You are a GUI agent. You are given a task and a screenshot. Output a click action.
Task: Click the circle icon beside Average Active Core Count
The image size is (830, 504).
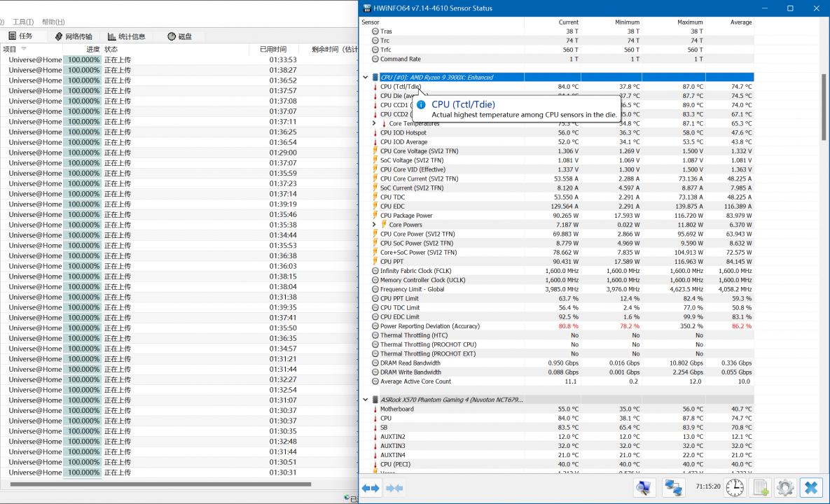[x=375, y=381]
